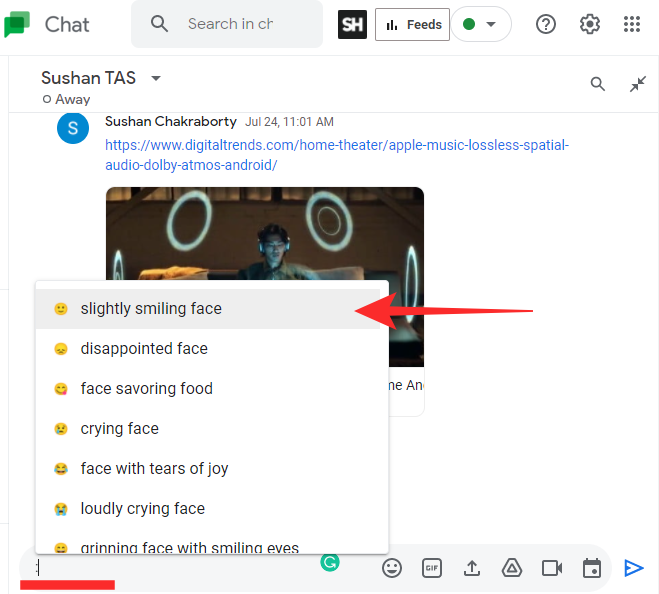Click the upload file icon
The width and height of the screenshot is (659, 594).
(472, 568)
